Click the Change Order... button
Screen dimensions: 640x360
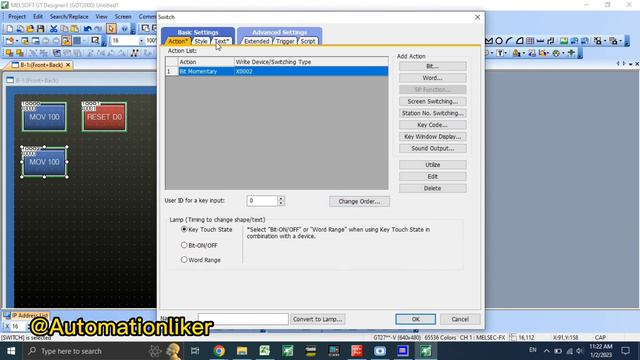click(x=359, y=202)
